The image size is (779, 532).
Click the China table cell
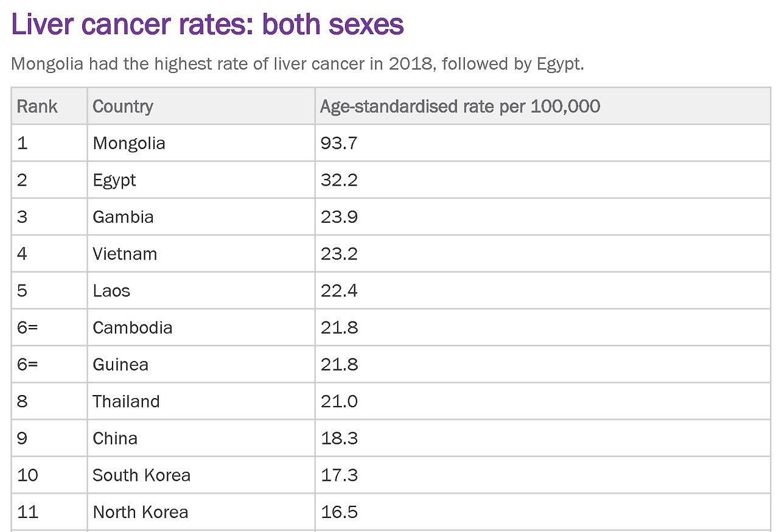coord(201,438)
